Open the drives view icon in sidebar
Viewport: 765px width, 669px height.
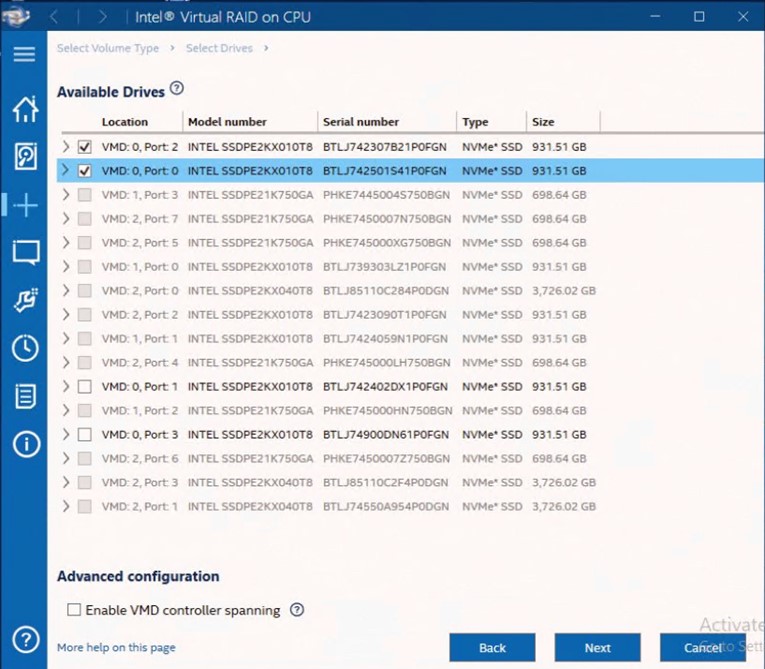pyautogui.click(x=25, y=156)
